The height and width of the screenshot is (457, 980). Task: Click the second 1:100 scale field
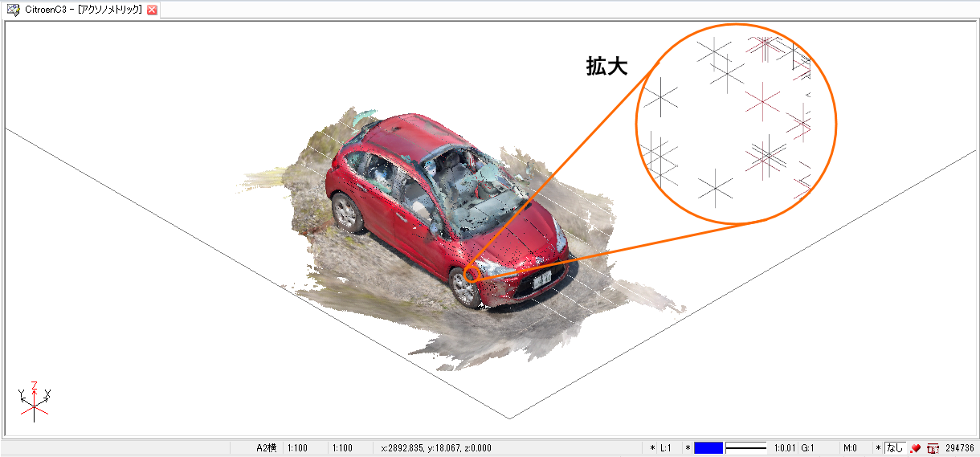[343, 448]
